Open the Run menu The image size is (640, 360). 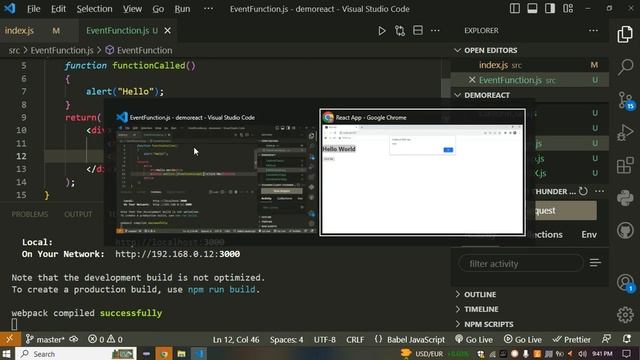coord(182,9)
